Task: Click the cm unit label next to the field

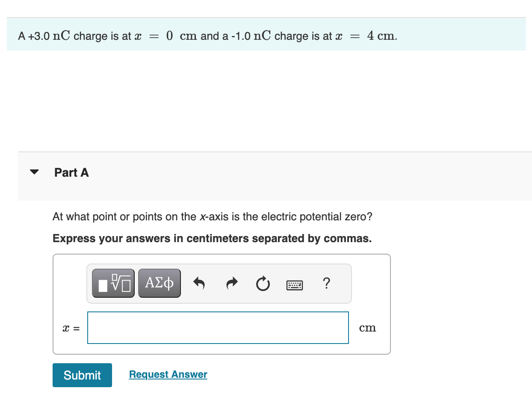Action: [x=368, y=327]
